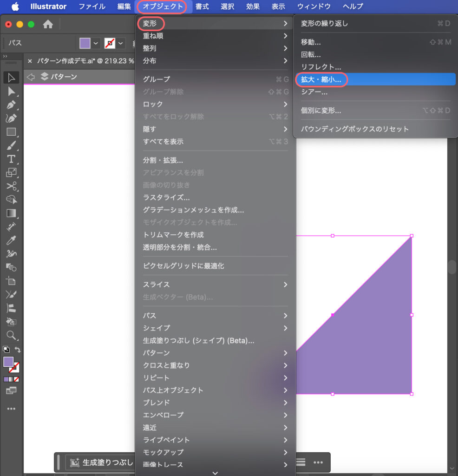Open the 効果 menu in menu bar
The width and height of the screenshot is (458, 476).
(x=253, y=7)
